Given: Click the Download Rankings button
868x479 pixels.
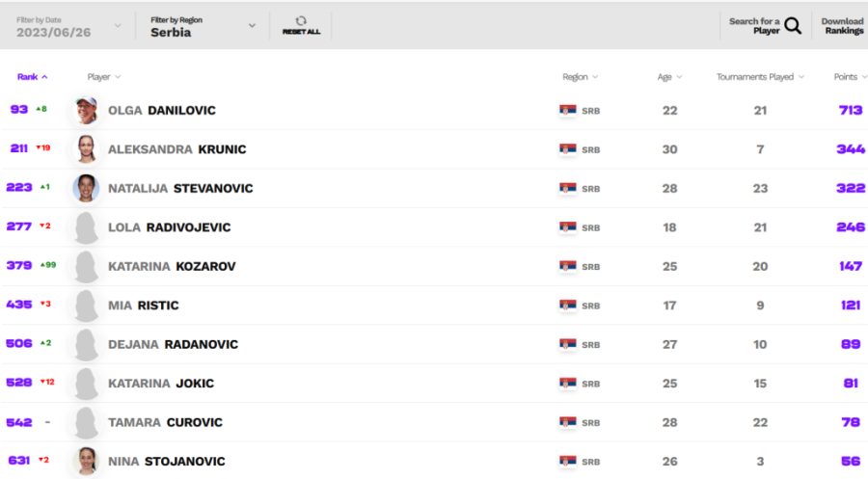Looking at the screenshot, I should click(842, 26).
